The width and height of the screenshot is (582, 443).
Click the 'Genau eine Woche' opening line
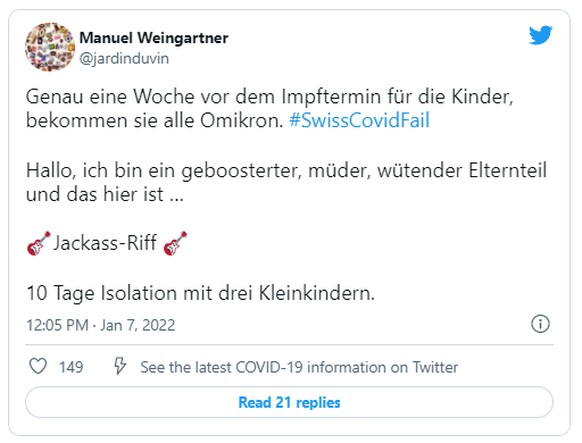[x=269, y=97]
